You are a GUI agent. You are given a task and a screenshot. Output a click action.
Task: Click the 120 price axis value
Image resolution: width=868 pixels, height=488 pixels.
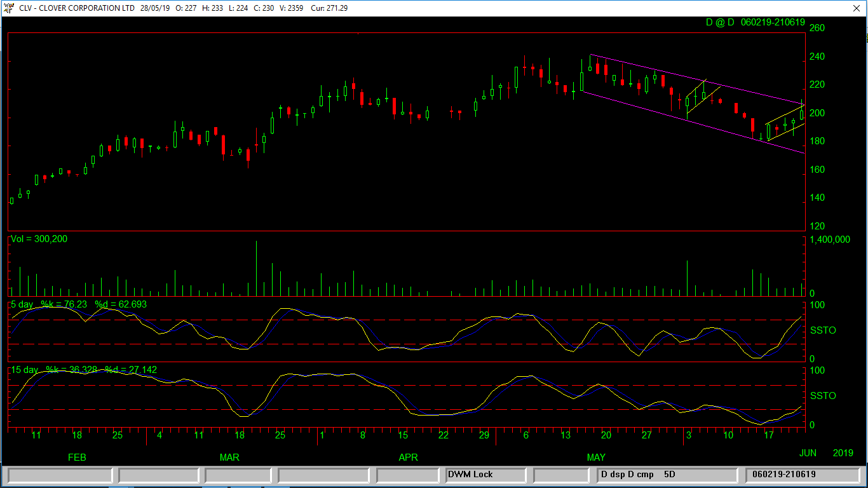tap(817, 227)
